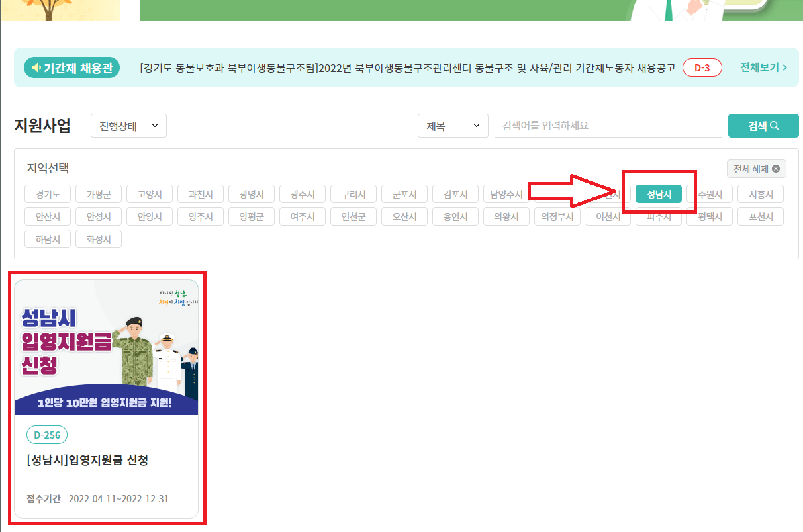This screenshot has height=532, width=803.
Task: Toggle the 평택시 region filter
Action: [710, 216]
